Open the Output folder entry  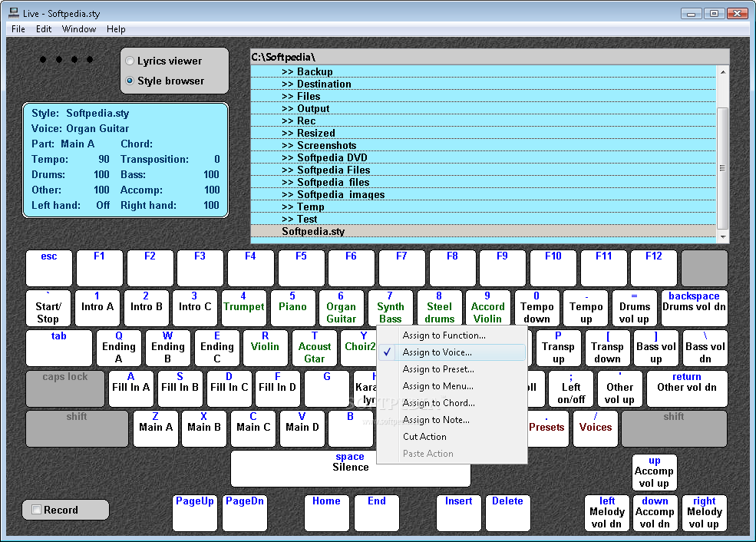click(483, 108)
